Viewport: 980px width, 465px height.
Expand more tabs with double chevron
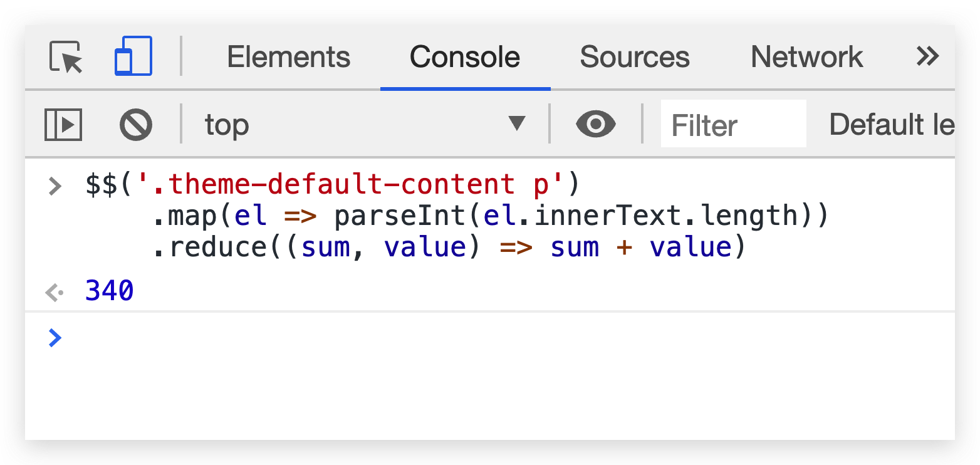[927, 56]
